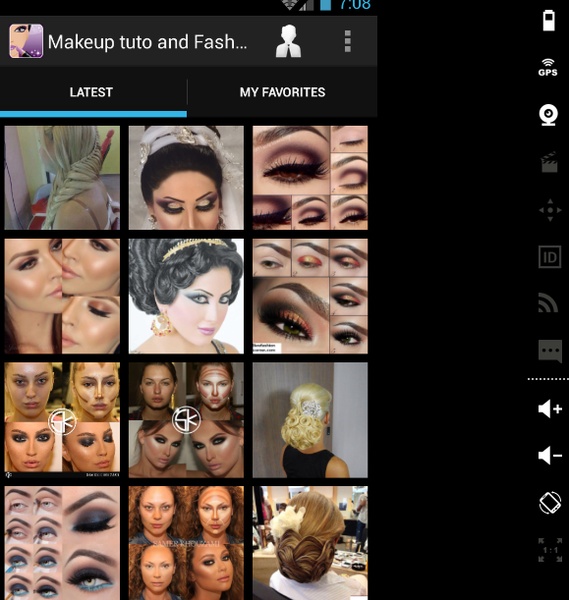
Task: Open the blue eyeliner smoky eye tutorial
Action: coord(62,543)
